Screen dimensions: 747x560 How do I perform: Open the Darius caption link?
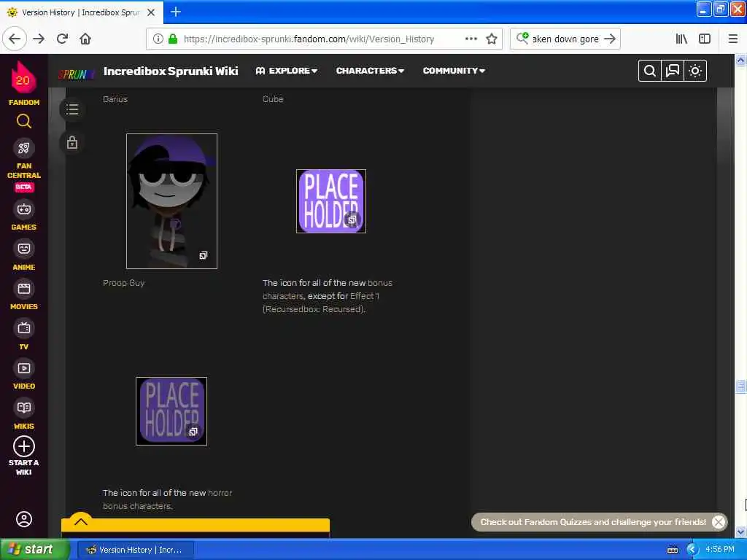point(115,99)
